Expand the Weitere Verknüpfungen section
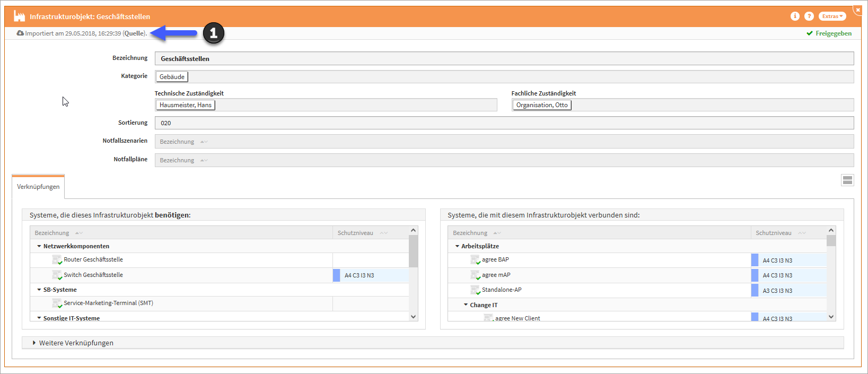Screen dimensions: 868x374 coord(34,343)
